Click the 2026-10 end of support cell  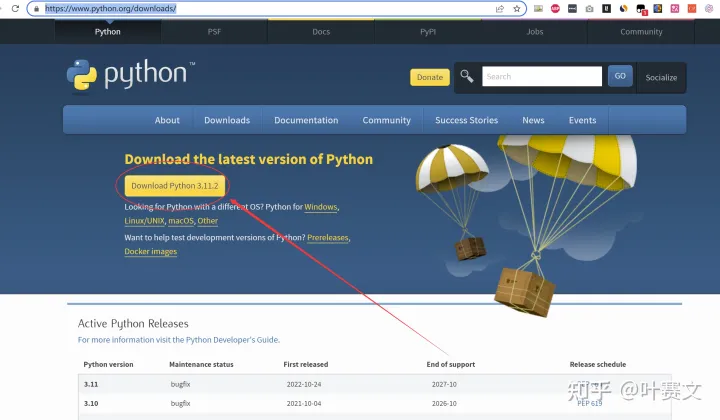pos(444,403)
